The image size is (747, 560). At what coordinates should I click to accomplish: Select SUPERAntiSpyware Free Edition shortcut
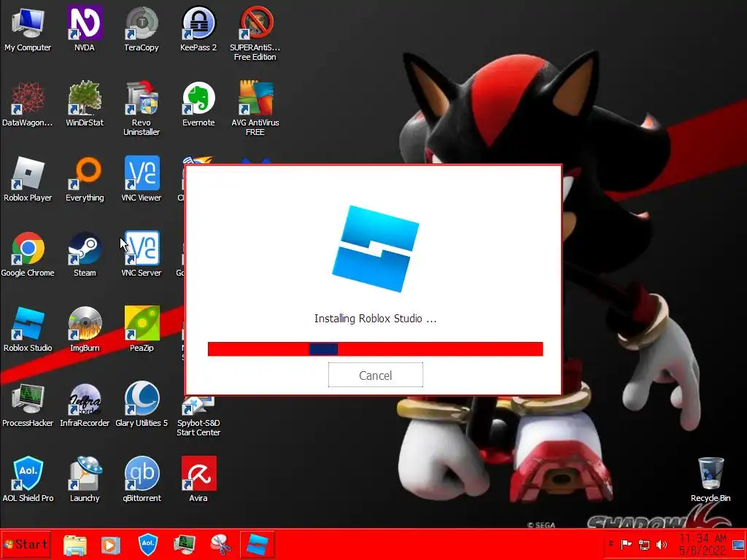[x=255, y=34]
